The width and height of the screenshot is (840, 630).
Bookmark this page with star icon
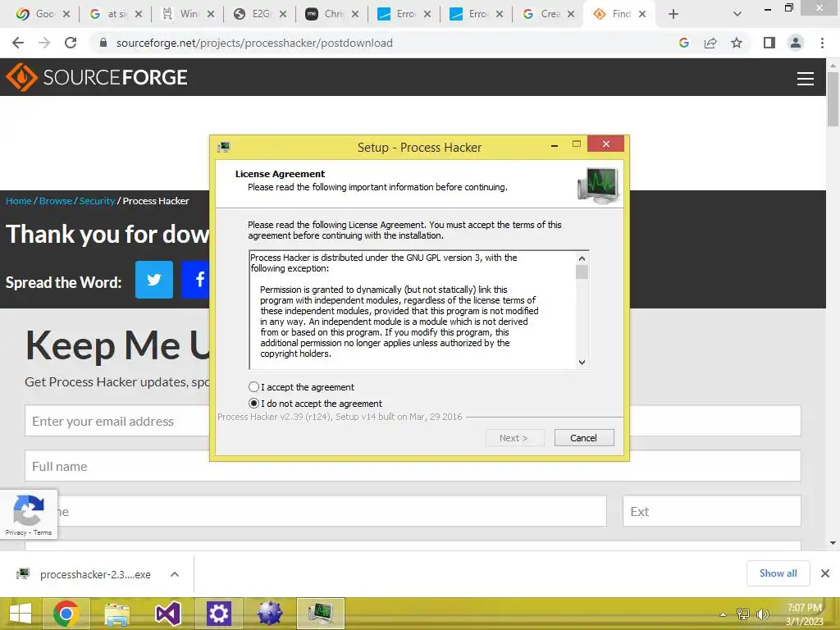click(x=737, y=43)
